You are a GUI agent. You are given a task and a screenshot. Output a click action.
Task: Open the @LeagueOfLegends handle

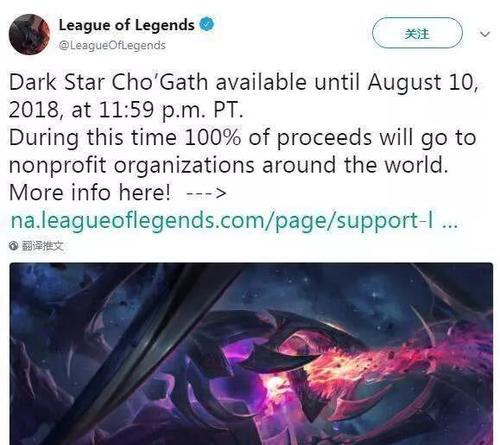[x=112, y=45]
